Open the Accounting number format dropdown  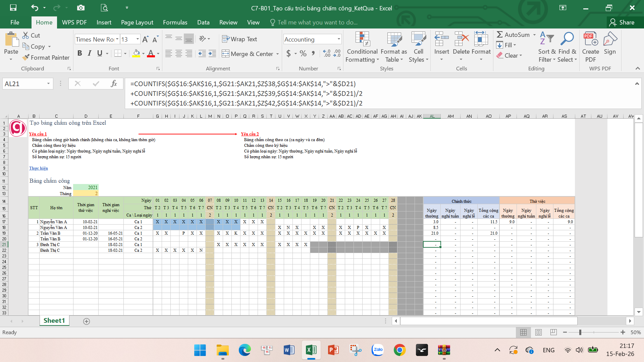pyautogui.click(x=338, y=39)
